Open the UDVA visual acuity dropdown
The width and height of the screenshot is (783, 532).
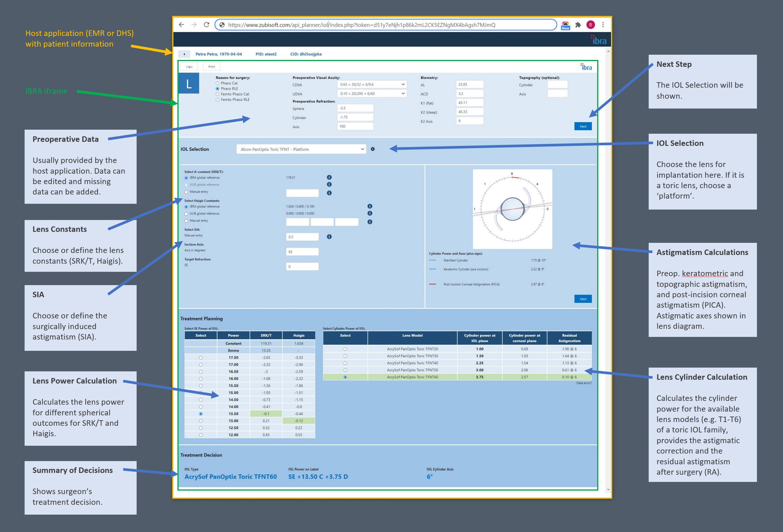[x=372, y=93]
